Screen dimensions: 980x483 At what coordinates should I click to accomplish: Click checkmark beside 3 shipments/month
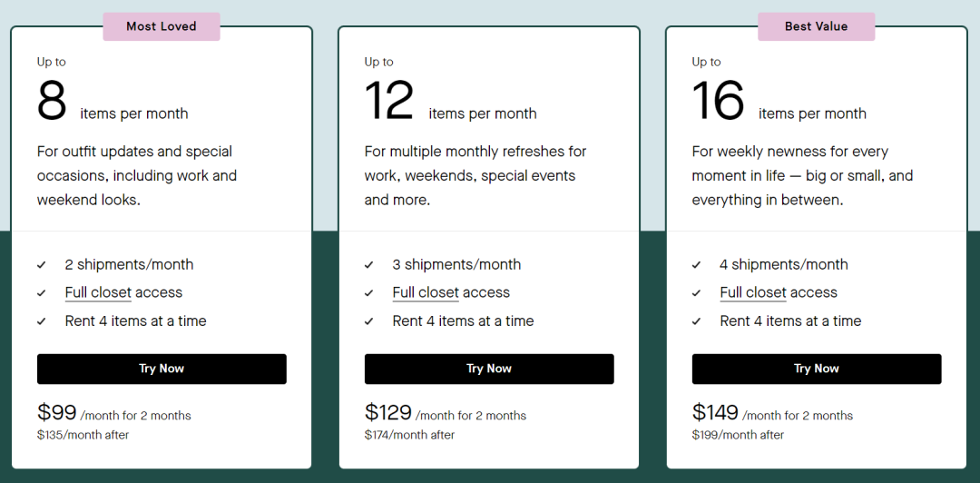pyautogui.click(x=369, y=265)
